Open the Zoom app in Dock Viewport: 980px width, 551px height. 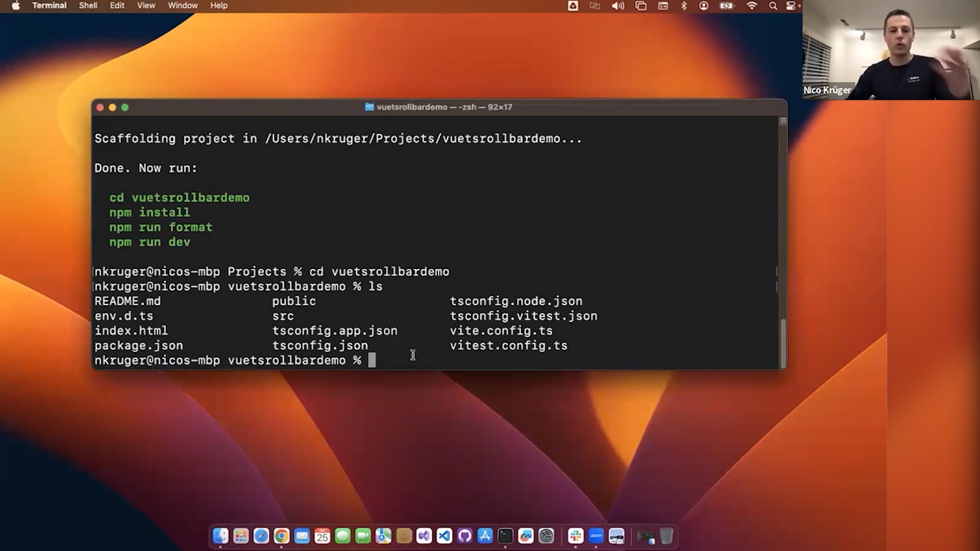[596, 536]
